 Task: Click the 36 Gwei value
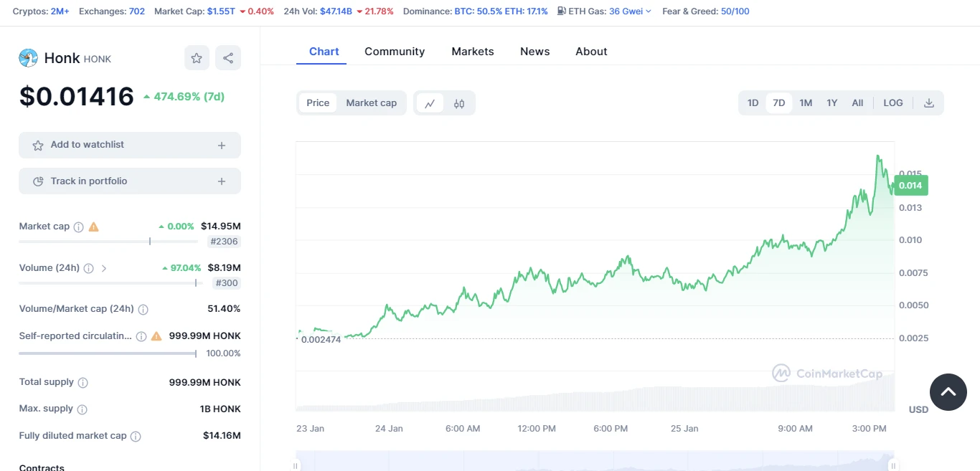pos(626,11)
